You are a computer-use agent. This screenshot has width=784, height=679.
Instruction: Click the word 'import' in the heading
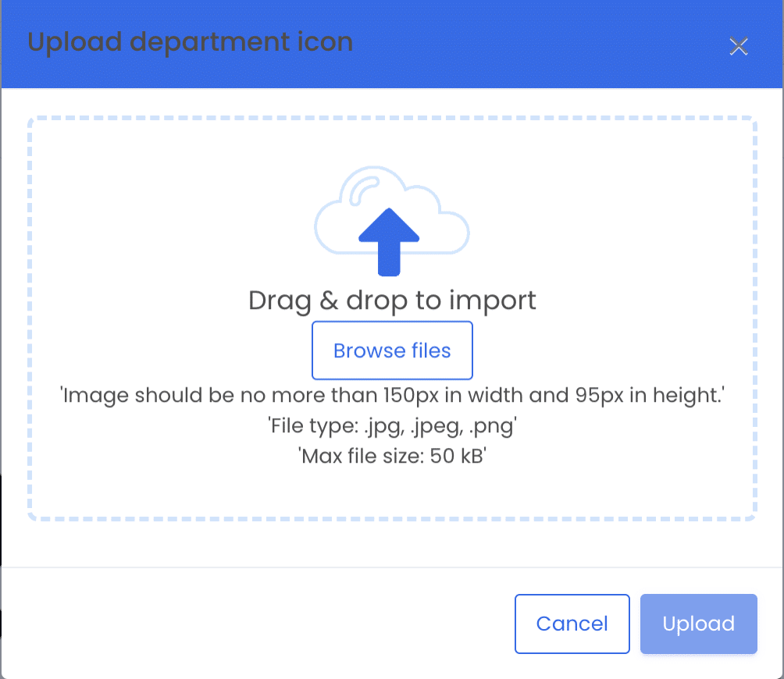click(492, 301)
